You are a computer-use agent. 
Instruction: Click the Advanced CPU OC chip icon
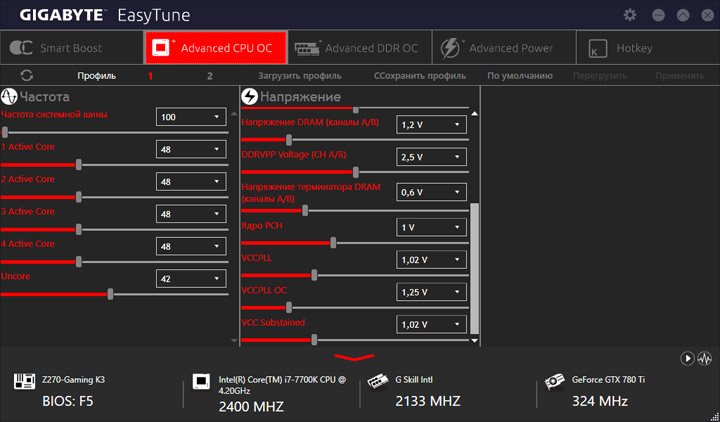(163, 47)
